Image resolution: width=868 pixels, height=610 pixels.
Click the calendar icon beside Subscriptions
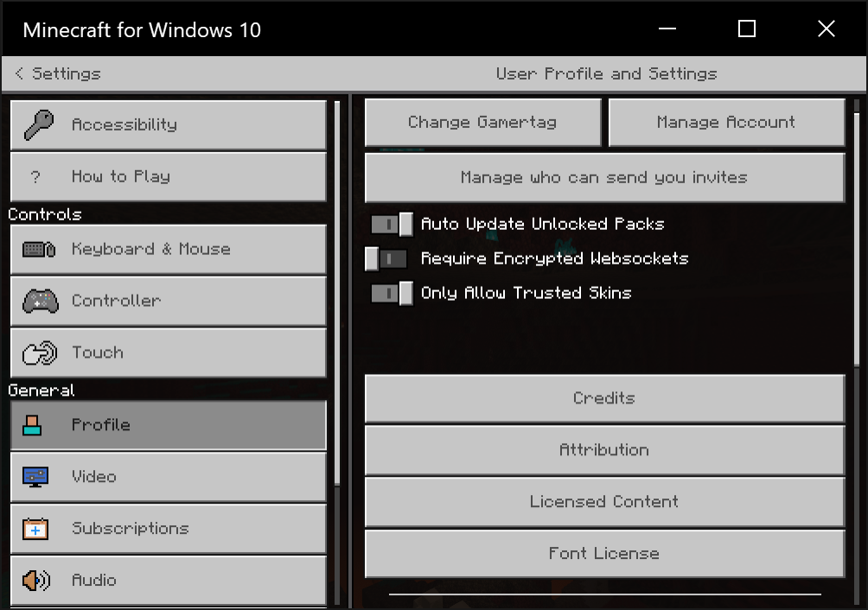[35, 529]
